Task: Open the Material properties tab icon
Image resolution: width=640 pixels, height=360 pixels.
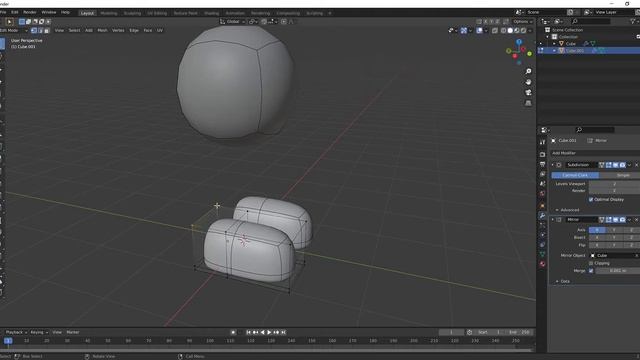Action: (542, 264)
